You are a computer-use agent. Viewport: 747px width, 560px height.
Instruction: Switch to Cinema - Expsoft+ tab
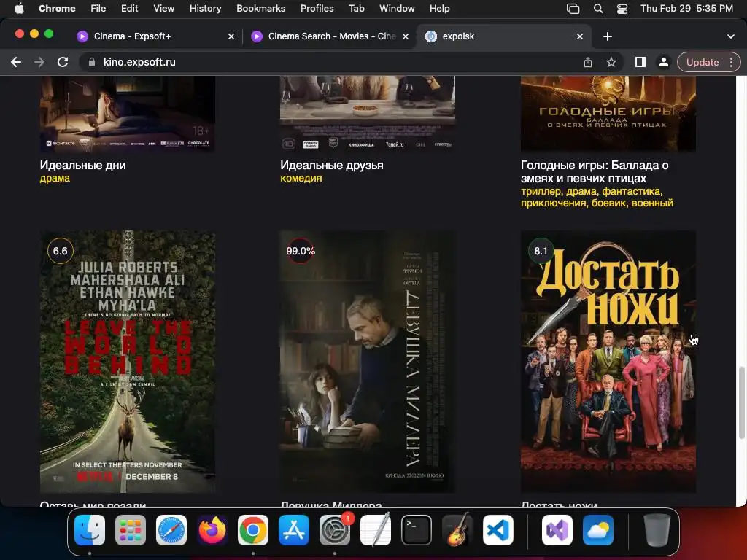155,36
